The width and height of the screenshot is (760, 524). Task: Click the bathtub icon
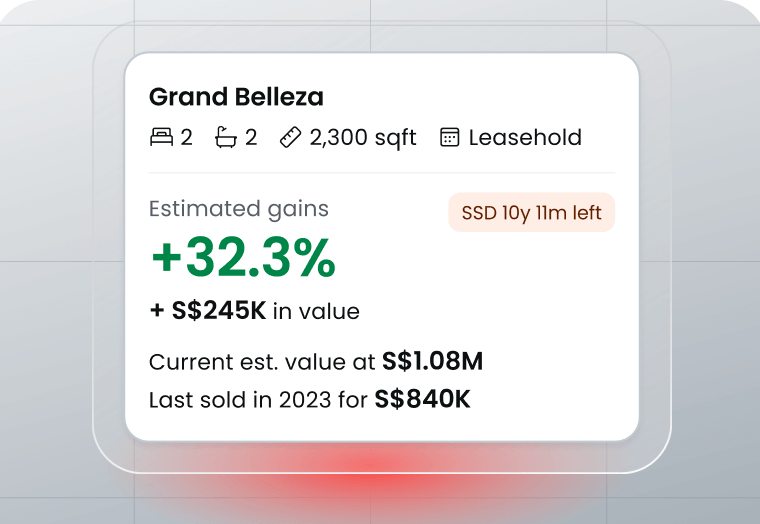225,138
